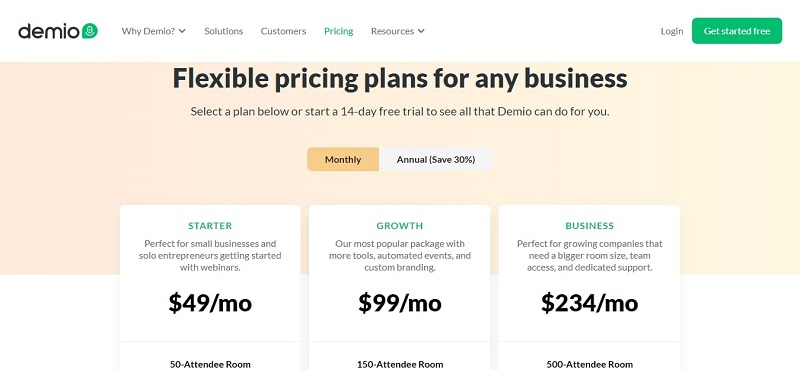Select the STARTER plan heading
The image size is (800, 370).
click(210, 226)
